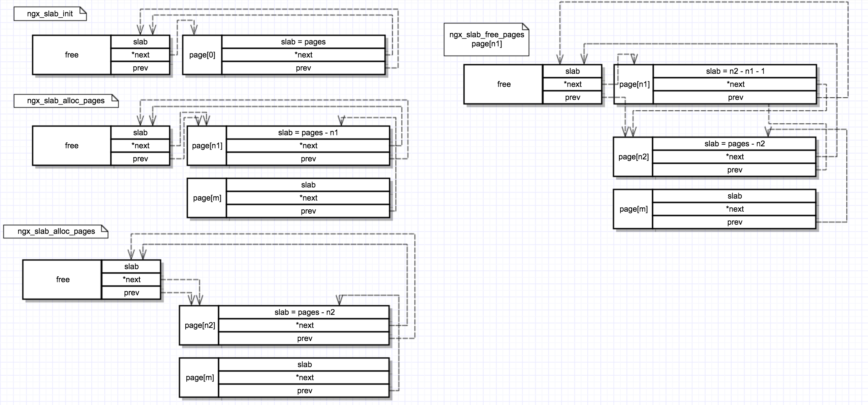Select page[n2] cell in bottom-left diagram
Screen dimensions: 868x405
click(x=199, y=325)
